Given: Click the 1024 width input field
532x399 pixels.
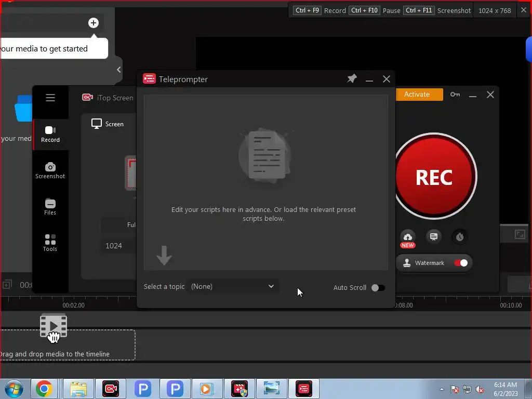Looking at the screenshot, I should click(119, 246).
